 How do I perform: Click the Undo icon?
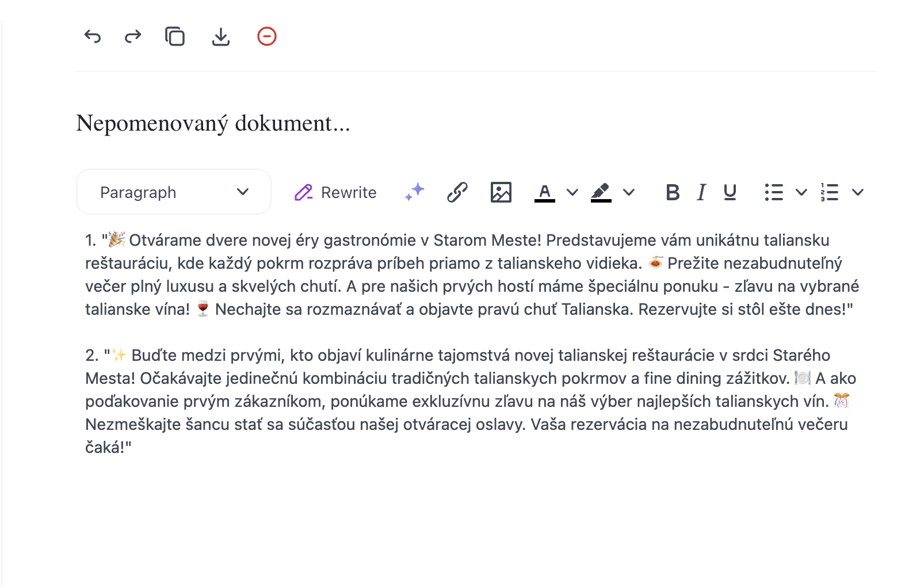[x=93, y=36]
